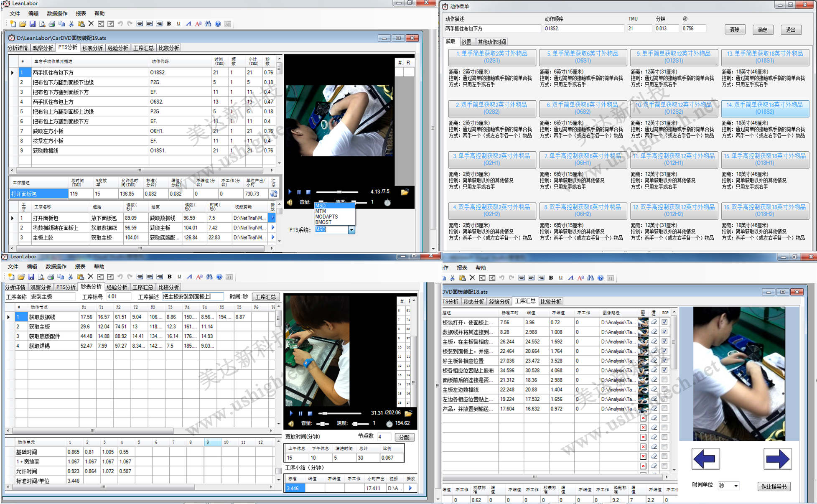Click the 动作描述 input field 两手抓住布包下方
The width and height of the screenshot is (817, 504).
[x=492, y=28]
